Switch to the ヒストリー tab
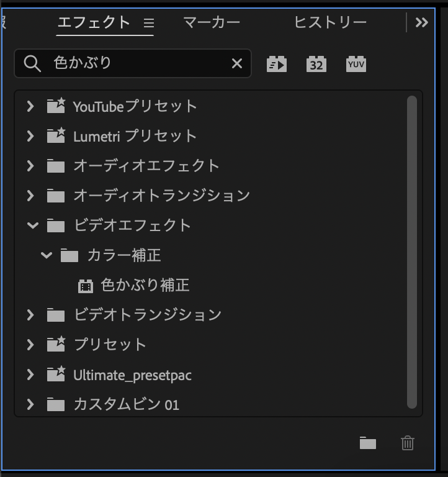Viewport: 448px width, 477px height. pyautogui.click(x=330, y=23)
